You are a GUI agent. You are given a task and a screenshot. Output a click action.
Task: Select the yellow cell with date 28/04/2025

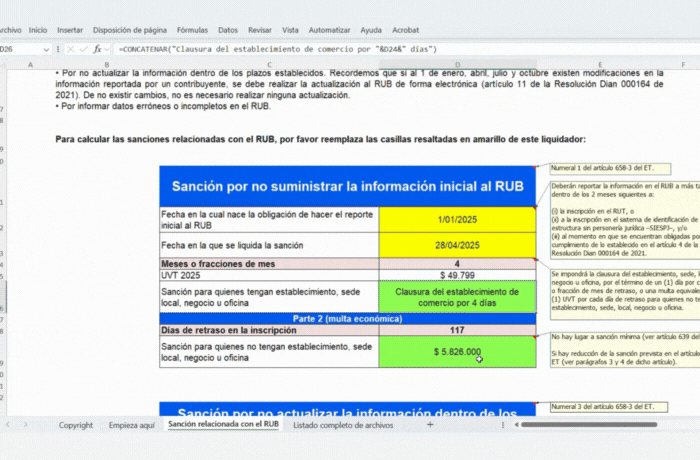pos(458,245)
